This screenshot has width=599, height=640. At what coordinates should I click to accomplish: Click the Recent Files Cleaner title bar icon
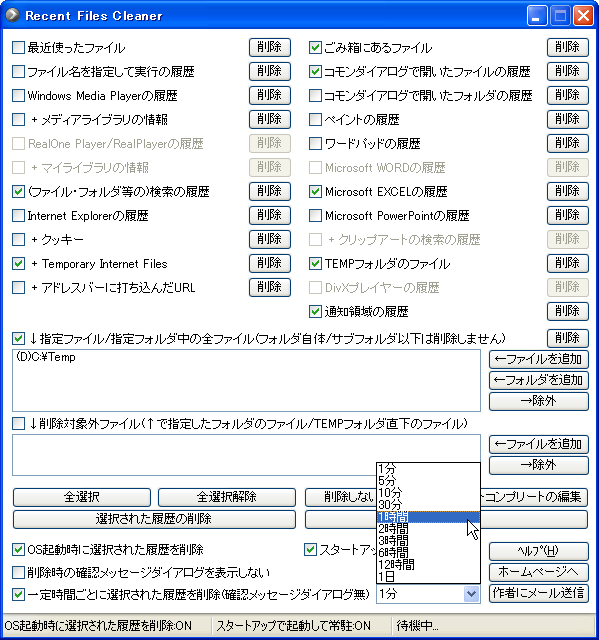13,15
